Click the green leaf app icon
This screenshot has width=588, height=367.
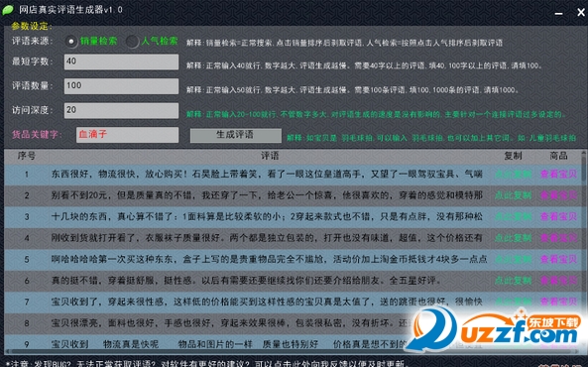[x=8, y=10]
